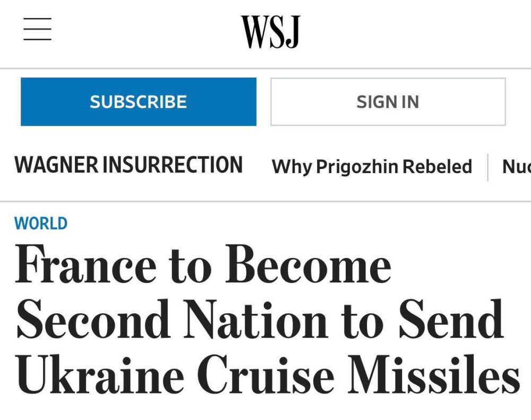Screen dimensions: 531x420
Task: Tap the blue WORLD category label
Action: click(x=41, y=224)
